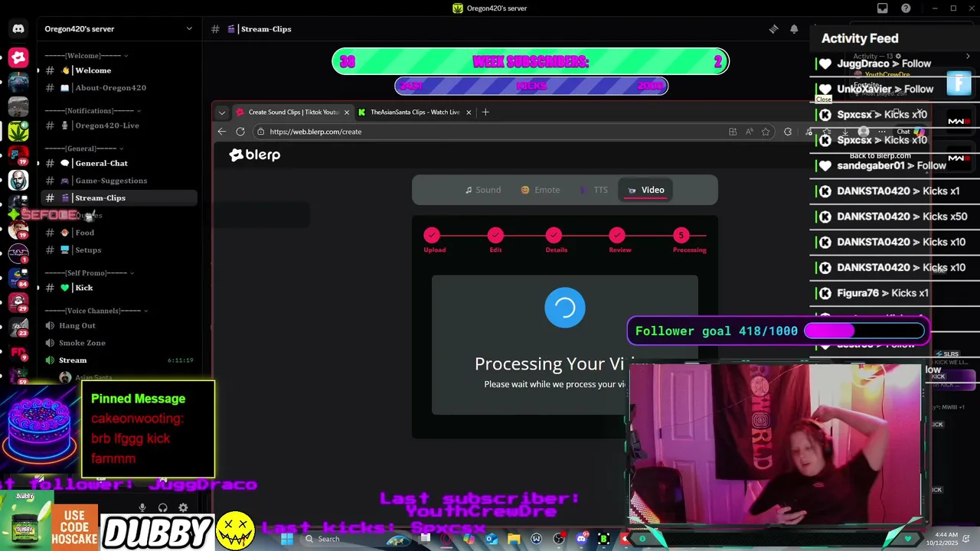
Task: Click the browser address bar URL
Action: point(315,132)
